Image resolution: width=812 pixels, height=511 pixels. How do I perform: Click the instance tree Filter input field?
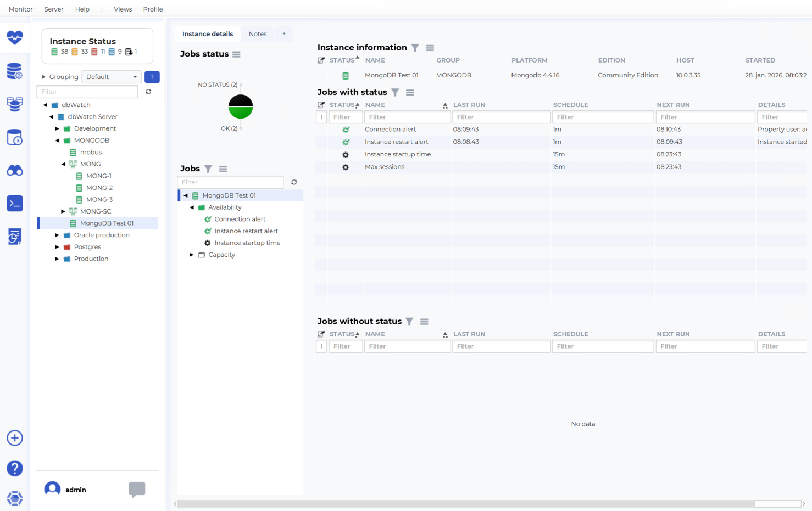coord(87,92)
